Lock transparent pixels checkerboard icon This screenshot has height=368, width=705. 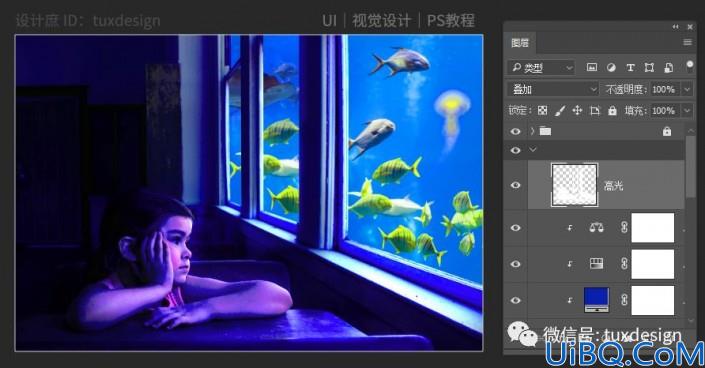(x=543, y=111)
